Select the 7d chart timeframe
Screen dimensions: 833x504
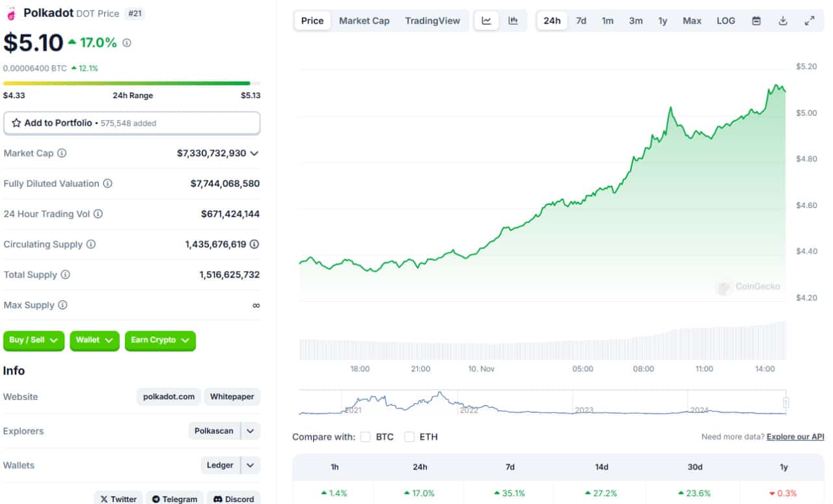pyautogui.click(x=581, y=21)
